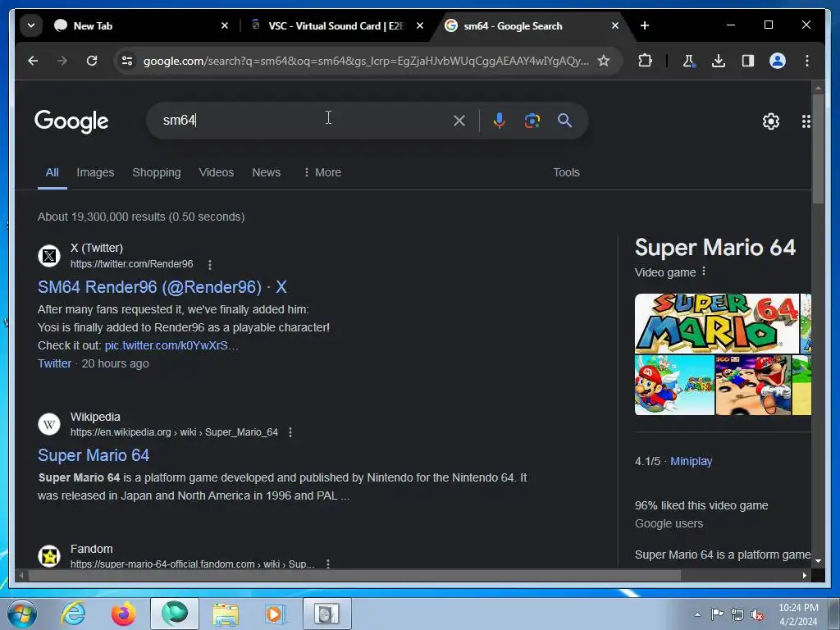Open the Google apps grid
The width and height of the screenshot is (840, 630).
click(806, 121)
